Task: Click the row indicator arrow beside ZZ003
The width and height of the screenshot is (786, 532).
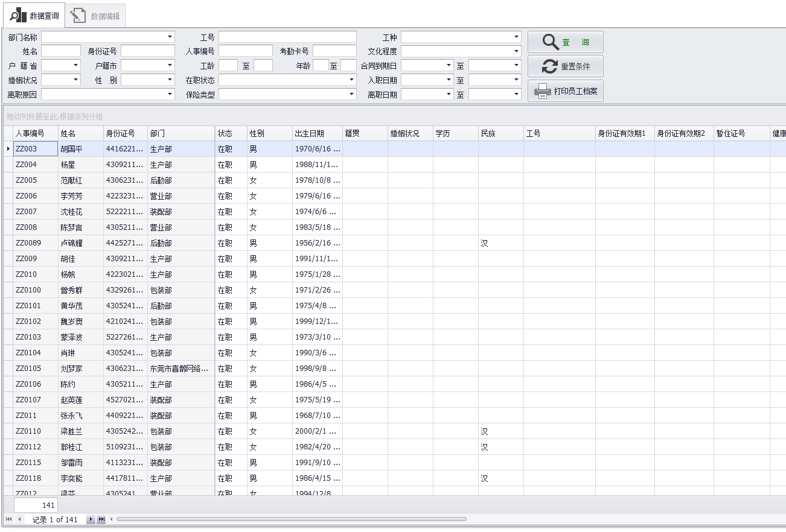Action: click(x=8, y=149)
